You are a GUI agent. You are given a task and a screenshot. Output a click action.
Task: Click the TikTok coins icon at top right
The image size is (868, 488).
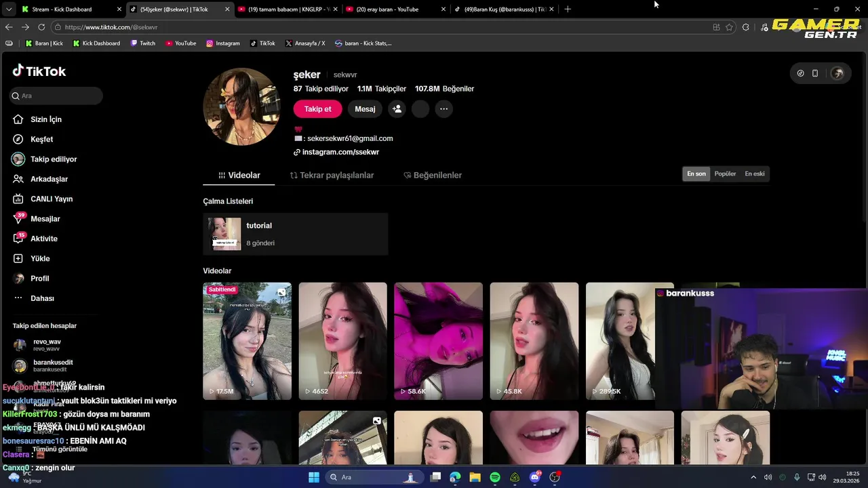(800, 73)
